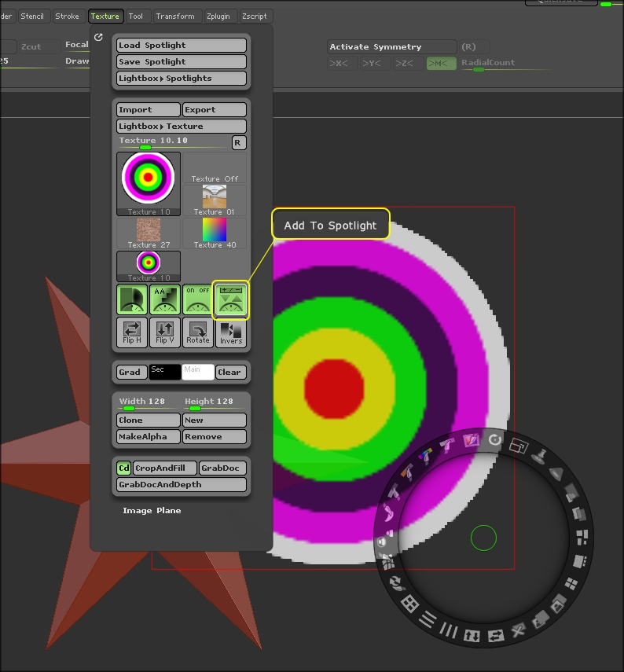Toggle the AA antialiased texture button

tap(165, 299)
